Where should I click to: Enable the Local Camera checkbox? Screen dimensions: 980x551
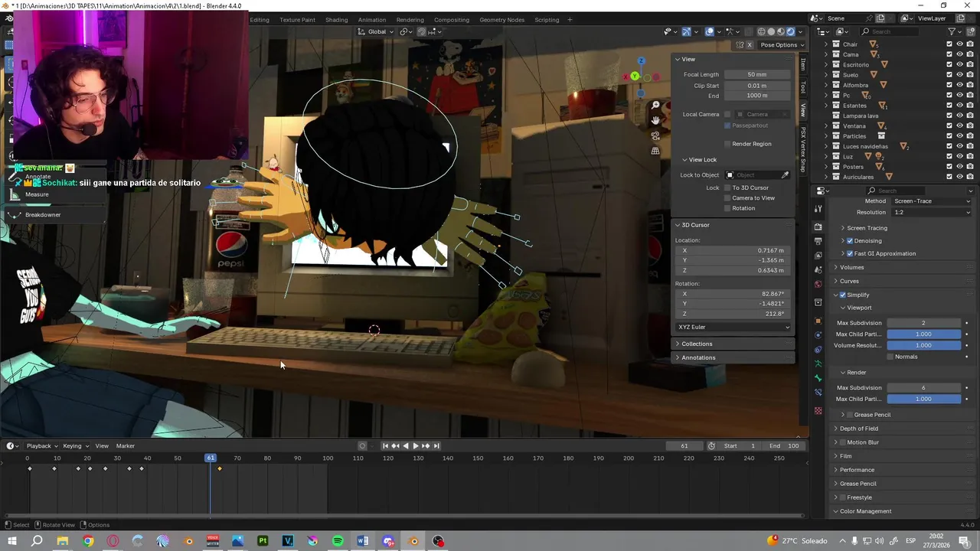click(x=727, y=115)
